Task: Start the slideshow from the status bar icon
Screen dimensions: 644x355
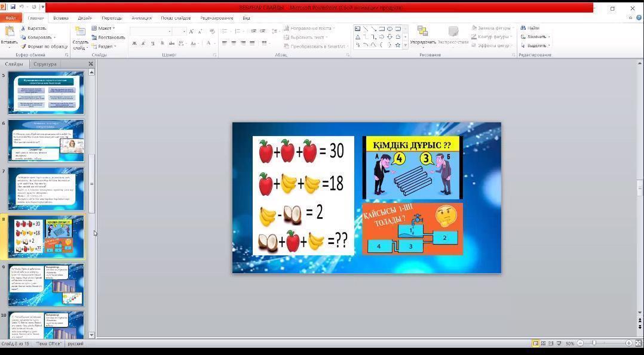Action: [x=558, y=343]
